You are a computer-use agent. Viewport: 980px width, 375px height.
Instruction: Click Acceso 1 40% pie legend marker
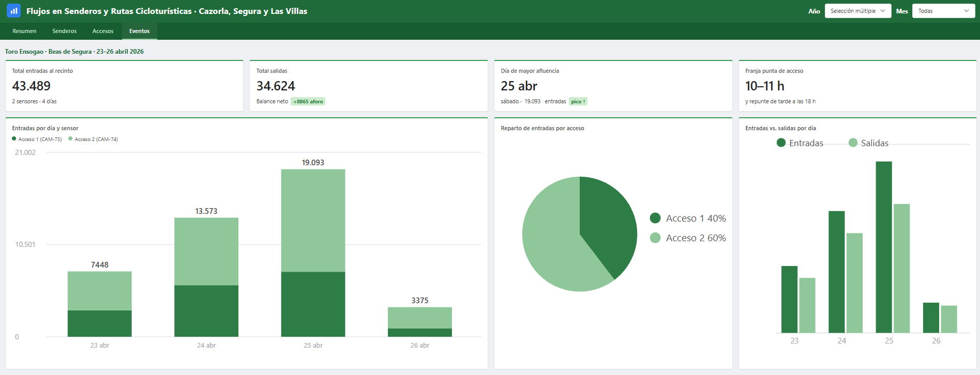[655, 218]
